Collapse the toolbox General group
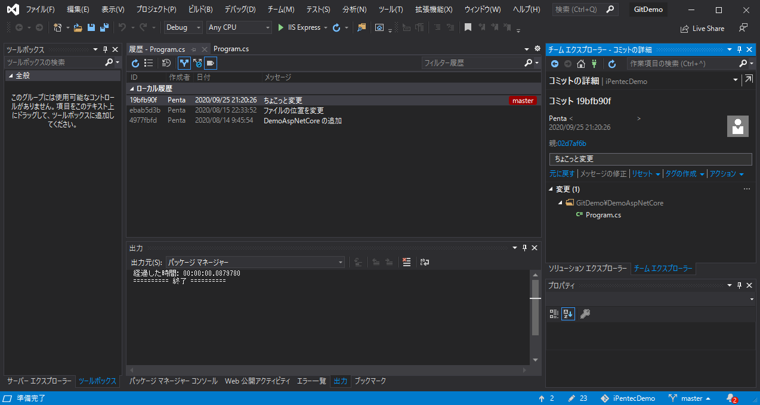This screenshot has height=405, width=760. 9,76
